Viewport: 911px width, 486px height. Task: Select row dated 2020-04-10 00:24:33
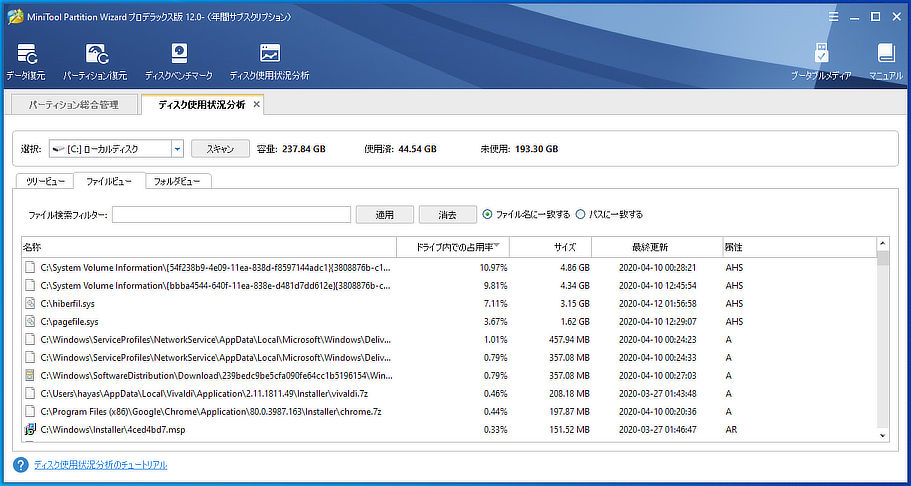point(449,357)
